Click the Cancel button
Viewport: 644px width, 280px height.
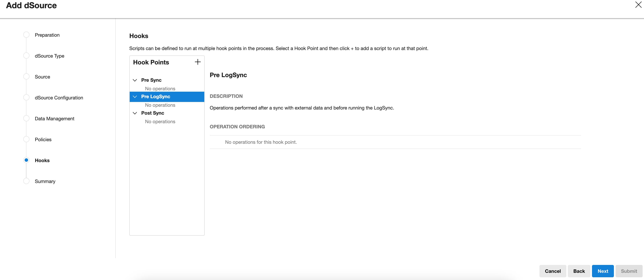click(x=552, y=271)
